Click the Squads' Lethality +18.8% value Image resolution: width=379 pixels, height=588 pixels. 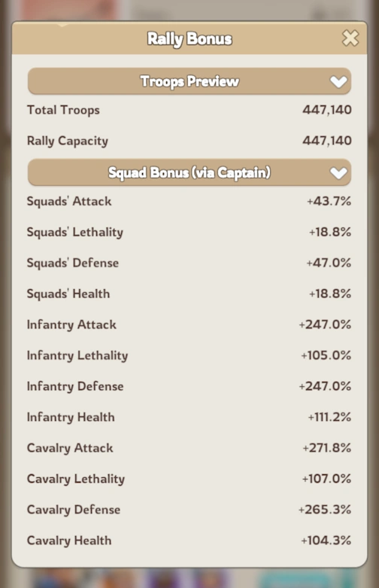pos(330,232)
